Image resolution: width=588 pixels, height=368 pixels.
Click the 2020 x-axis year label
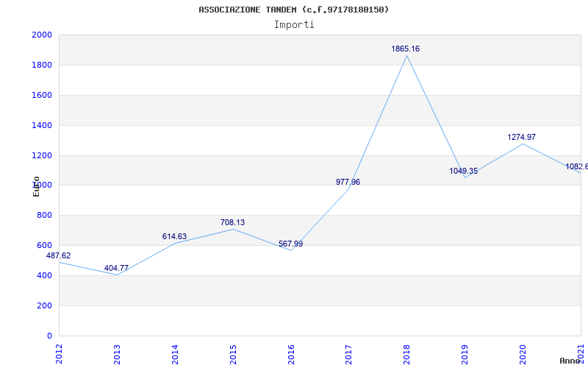[523, 354]
